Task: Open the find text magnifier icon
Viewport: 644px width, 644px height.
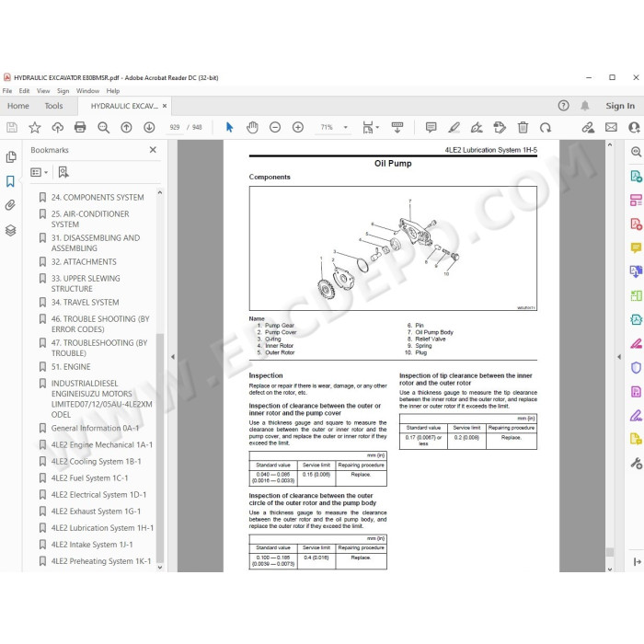Action: click(x=103, y=127)
